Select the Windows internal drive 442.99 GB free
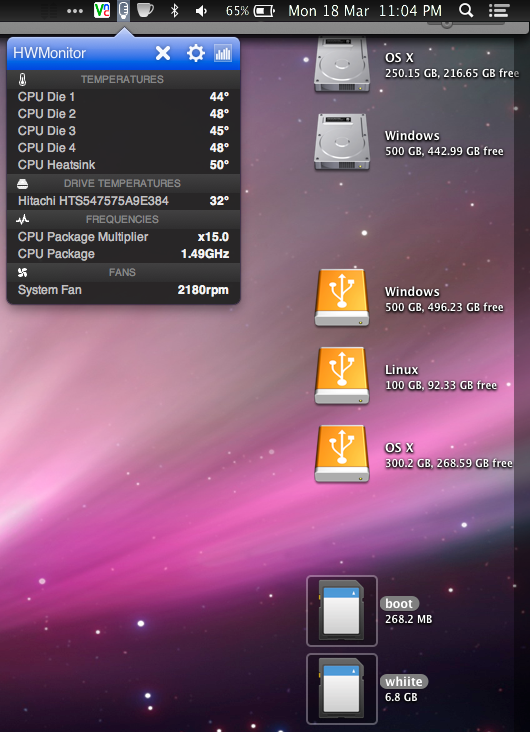Image resolution: width=530 pixels, height=732 pixels. click(342, 142)
